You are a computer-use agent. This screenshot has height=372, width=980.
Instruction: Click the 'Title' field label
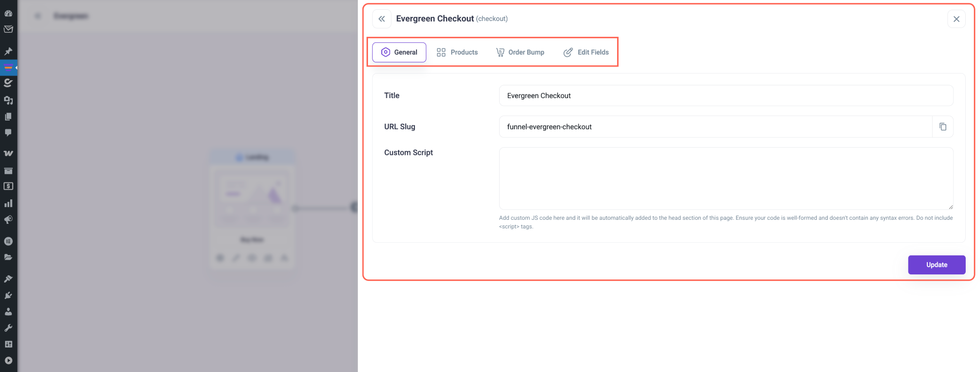pos(391,96)
